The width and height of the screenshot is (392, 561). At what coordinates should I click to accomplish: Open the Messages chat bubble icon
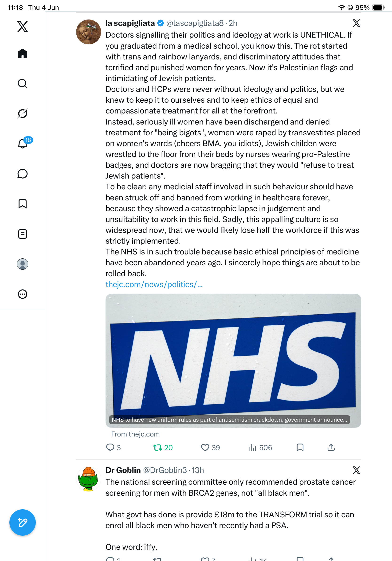click(x=23, y=174)
